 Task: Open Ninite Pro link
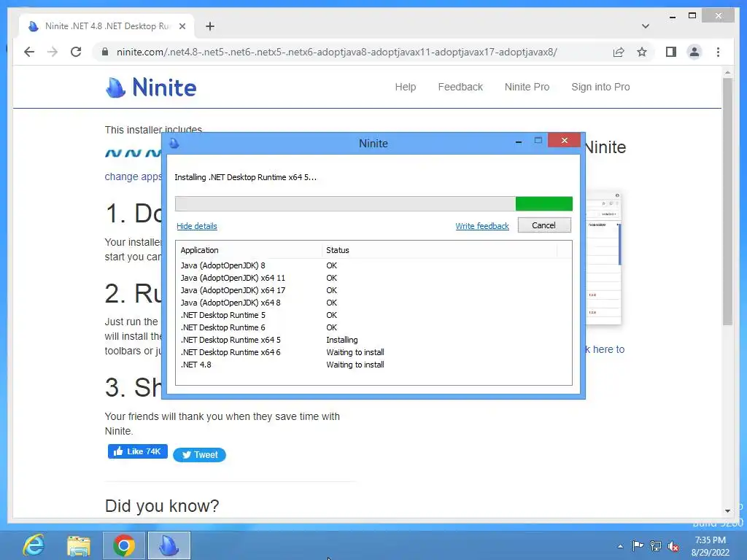click(x=527, y=87)
